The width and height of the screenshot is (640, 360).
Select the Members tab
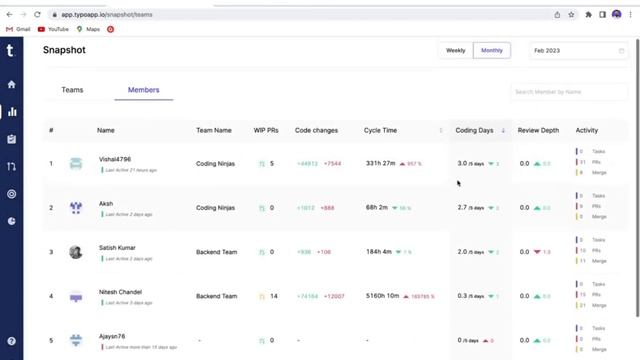tap(144, 90)
